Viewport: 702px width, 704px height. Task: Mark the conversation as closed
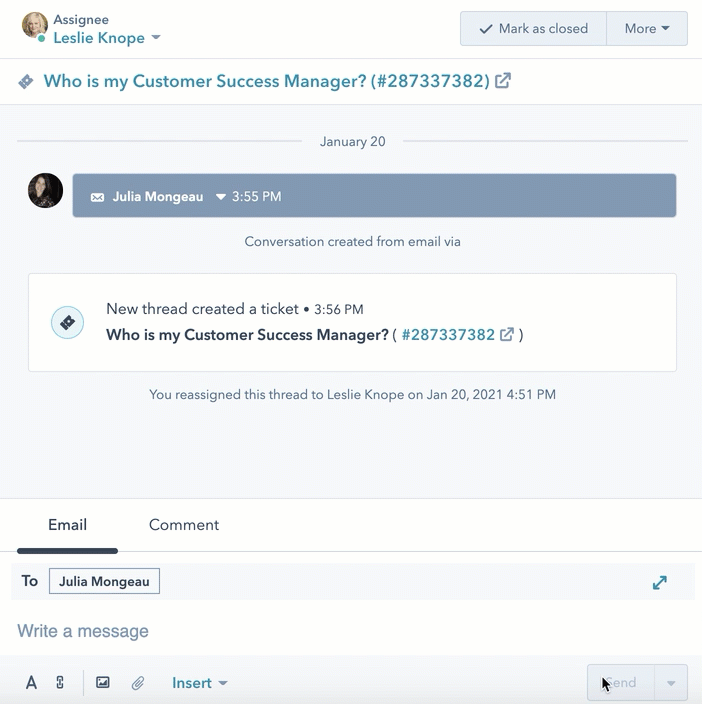pos(533,29)
